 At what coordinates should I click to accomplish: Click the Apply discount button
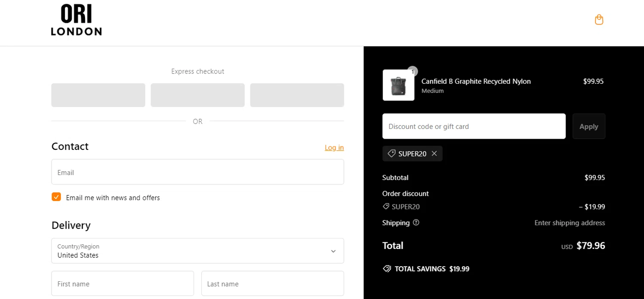point(589,126)
